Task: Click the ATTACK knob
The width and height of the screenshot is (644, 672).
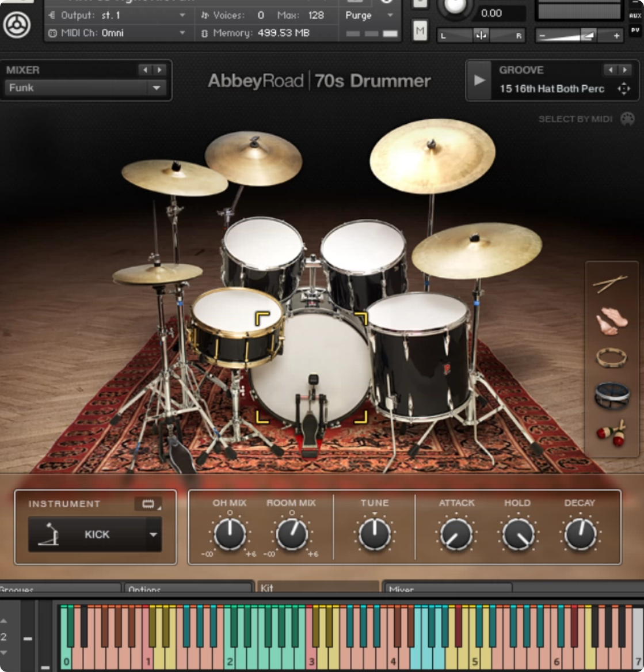Action: tap(456, 534)
